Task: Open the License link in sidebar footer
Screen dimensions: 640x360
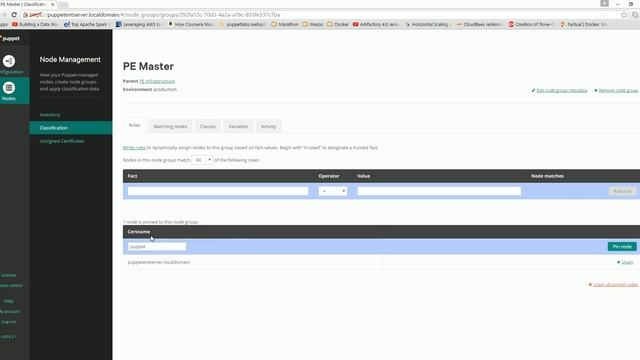Action: click(9, 276)
